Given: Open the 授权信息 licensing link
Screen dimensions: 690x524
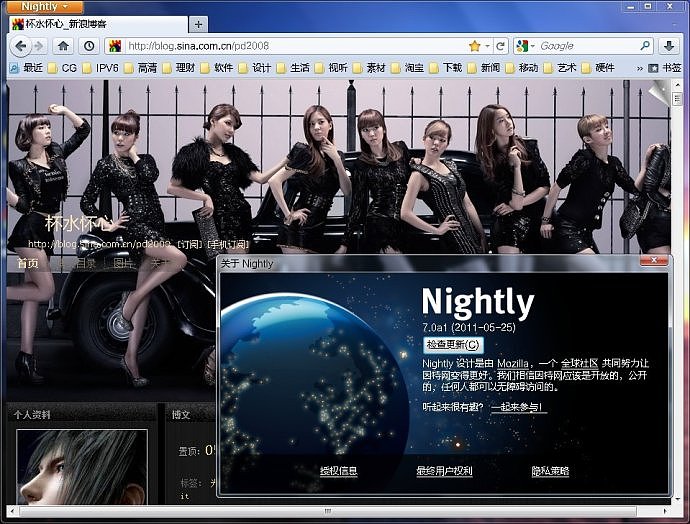Looking at the screenshot, I should (338, 471).
